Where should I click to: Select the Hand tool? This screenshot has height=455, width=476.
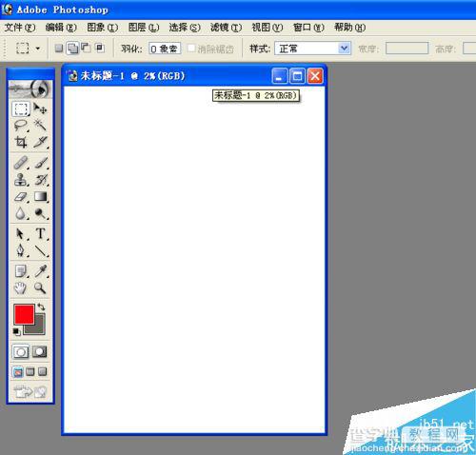pos(21,288)
